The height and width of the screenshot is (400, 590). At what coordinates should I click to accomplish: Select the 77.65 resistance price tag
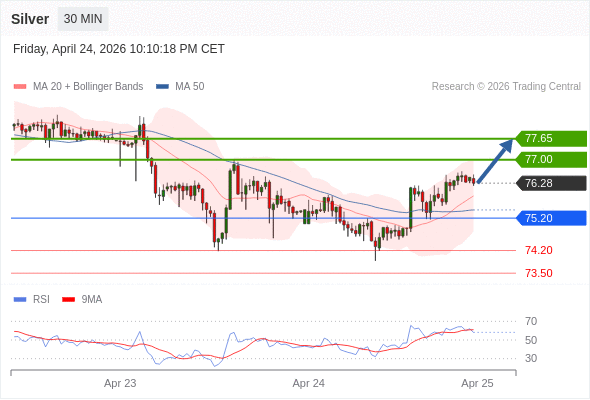[551, 138]
